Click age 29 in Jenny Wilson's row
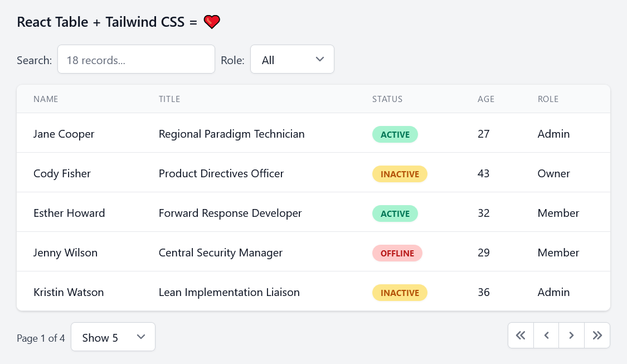The image size is (627, 364). tap(483, 253)
